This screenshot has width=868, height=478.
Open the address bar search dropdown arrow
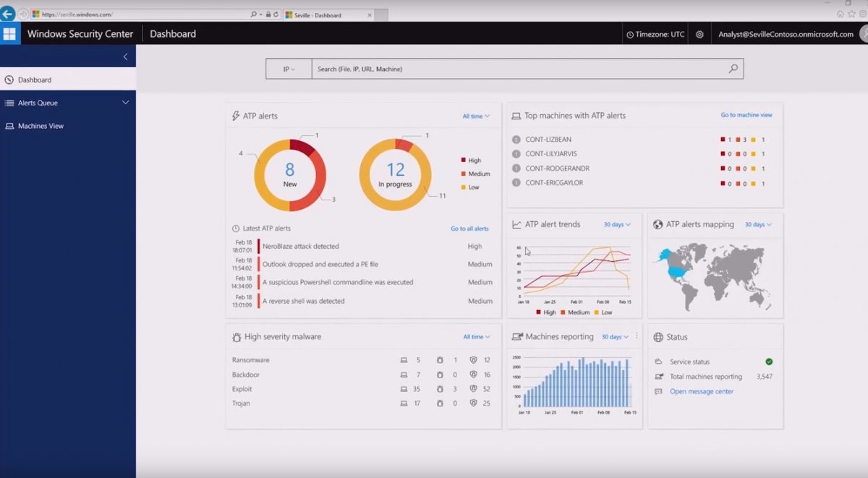click(x=260, y=14)
